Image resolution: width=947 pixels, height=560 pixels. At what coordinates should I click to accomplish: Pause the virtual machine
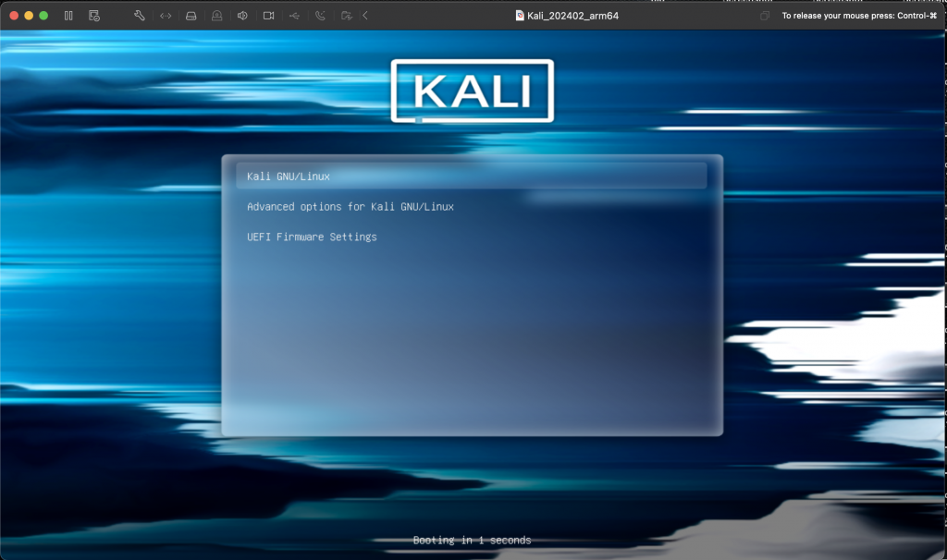coord(68,16)
